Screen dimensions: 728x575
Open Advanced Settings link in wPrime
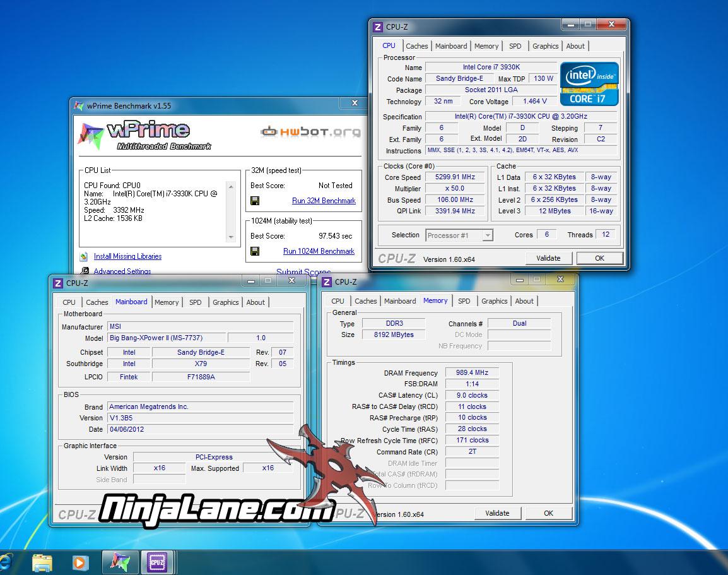(x=122, y=271)
